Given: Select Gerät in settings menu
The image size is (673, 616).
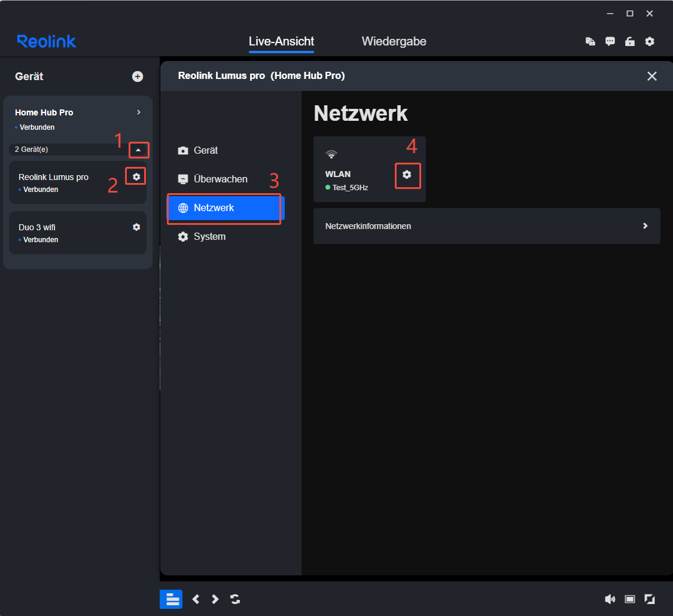Looking at the screenshot, I should pyautogui.click(x=226, y=150).
